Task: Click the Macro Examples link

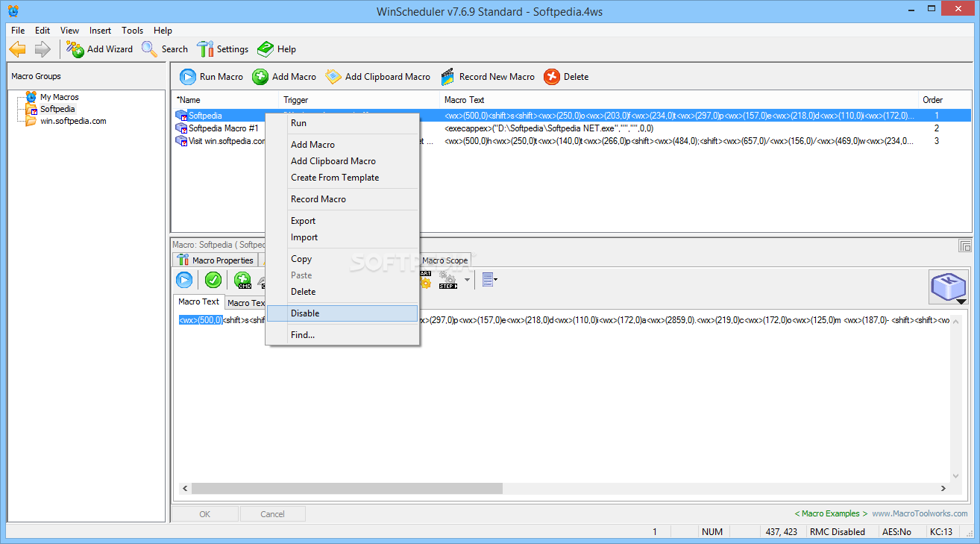Action: tap(831, 513)
